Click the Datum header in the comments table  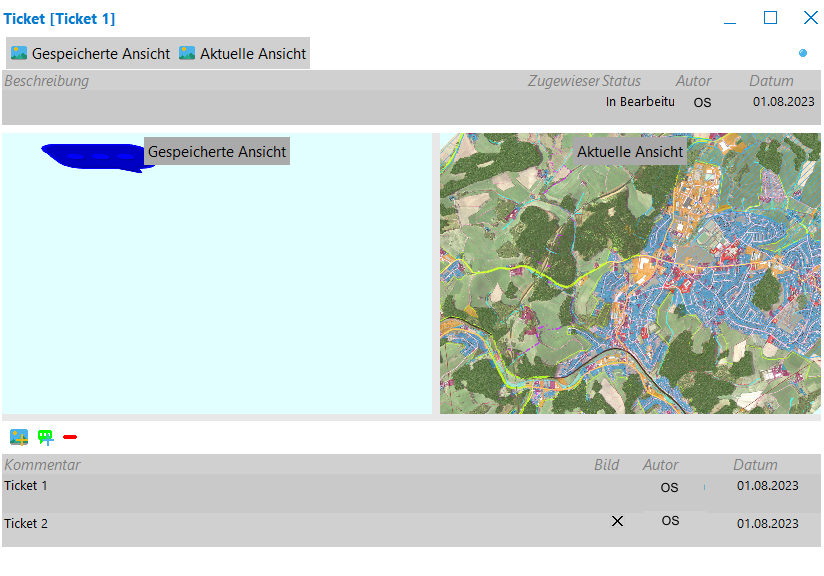(755, 465)
